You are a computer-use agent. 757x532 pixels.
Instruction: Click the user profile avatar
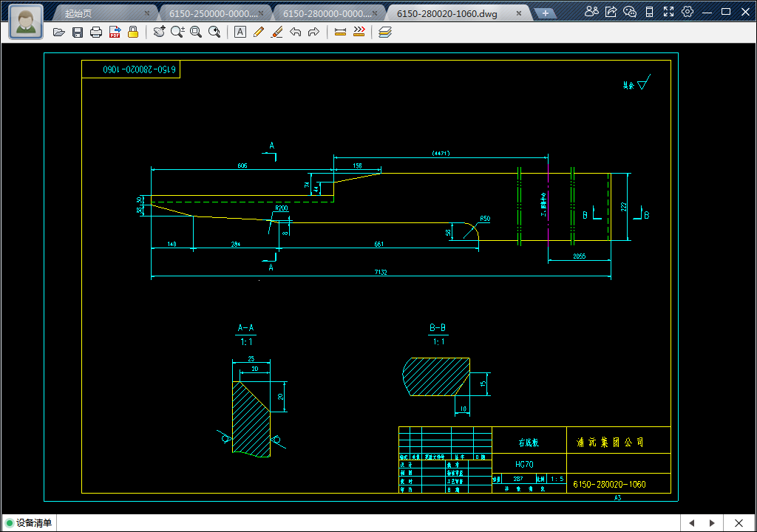(x=26, y=21)
